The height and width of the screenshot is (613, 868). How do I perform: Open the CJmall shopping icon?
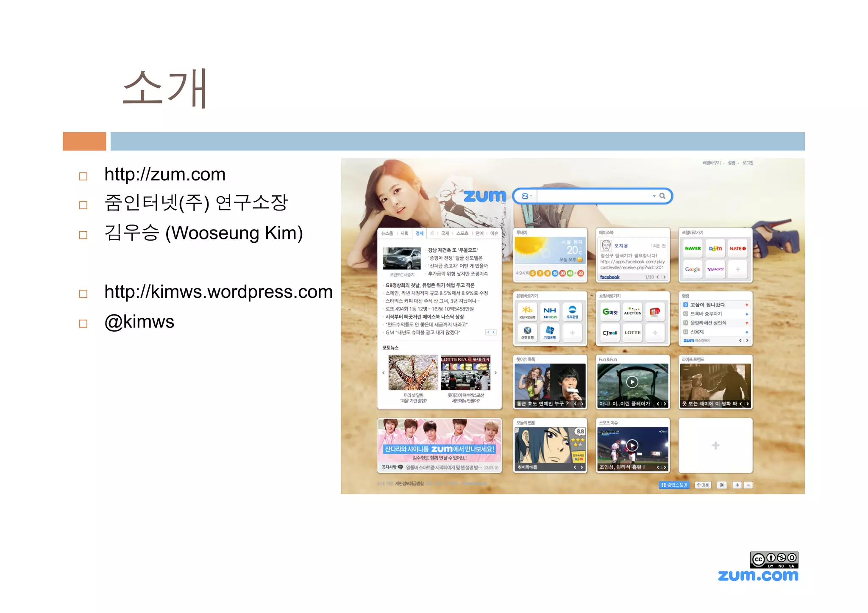609,333
